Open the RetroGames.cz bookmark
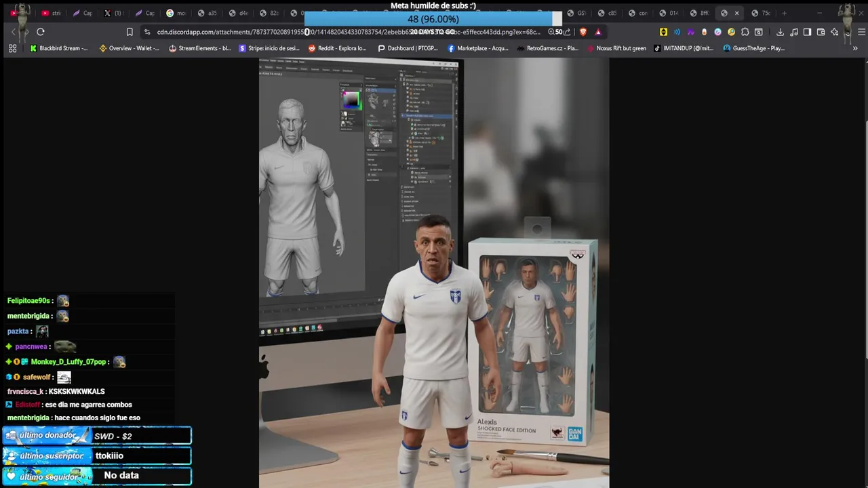868x488 pixels. 548,48
